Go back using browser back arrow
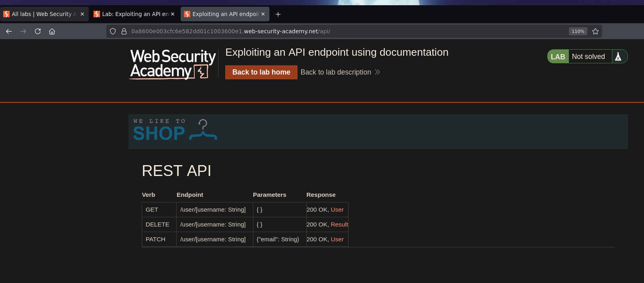The image size is (644, 283). coord(9,31)
